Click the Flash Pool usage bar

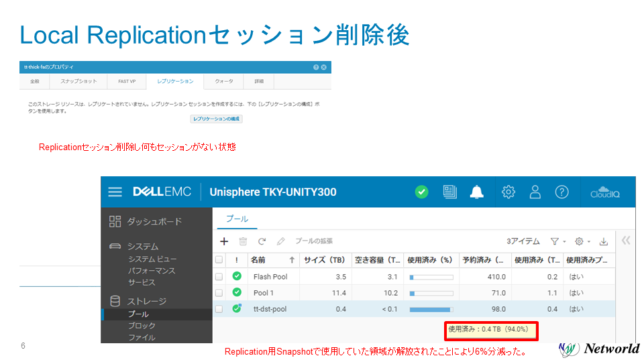coord(431,278)
